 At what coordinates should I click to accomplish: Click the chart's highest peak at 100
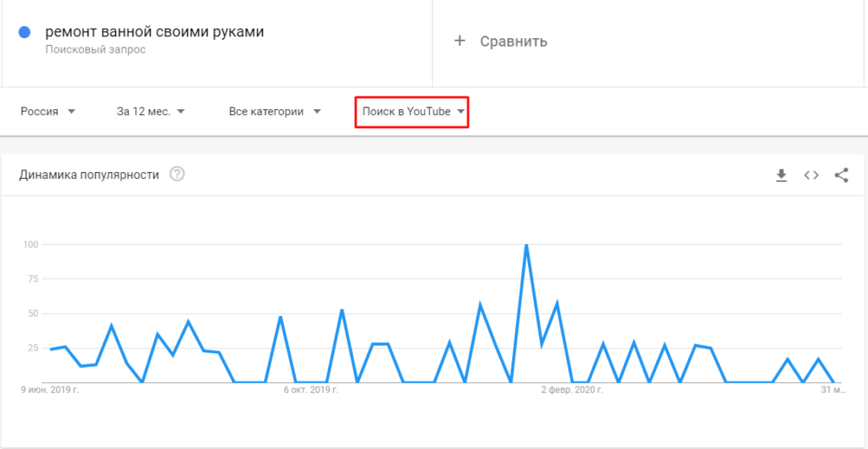point(526,246)
